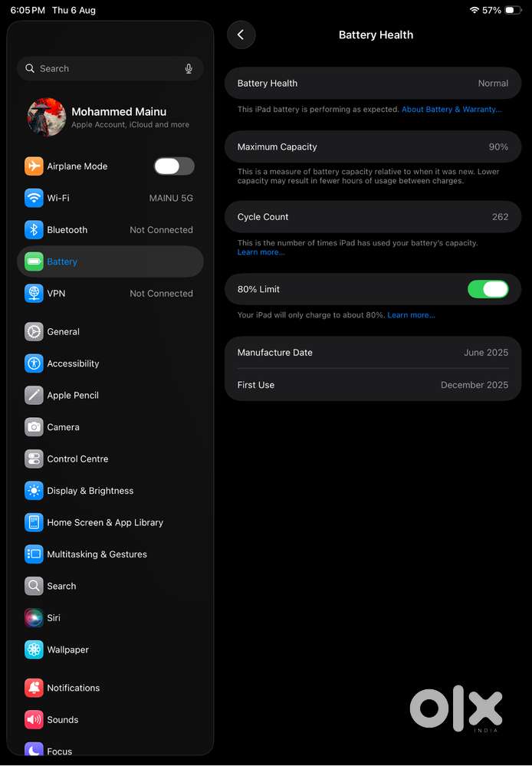Tap the Apple Pencil icon
This screenshot has height=766, width=532.
tap(34, 395)
